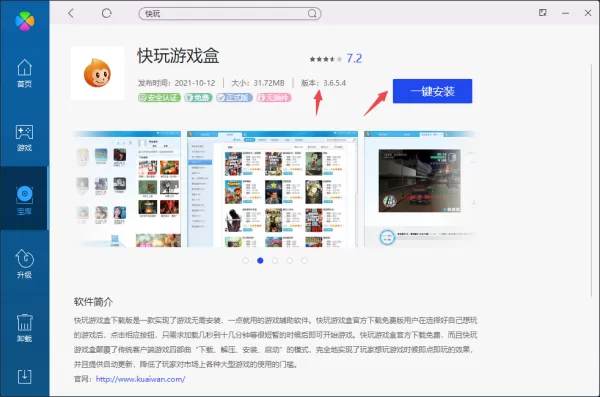The height and width of the screenshot is (397, 600).
Task: Click the 安全认证 badge
Action: click(159, 98)
